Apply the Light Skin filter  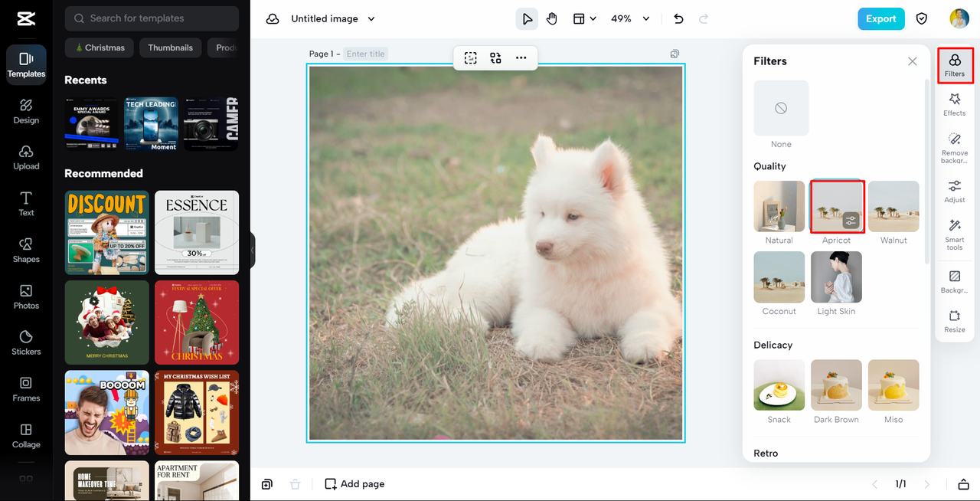click(x=836, y=277)
